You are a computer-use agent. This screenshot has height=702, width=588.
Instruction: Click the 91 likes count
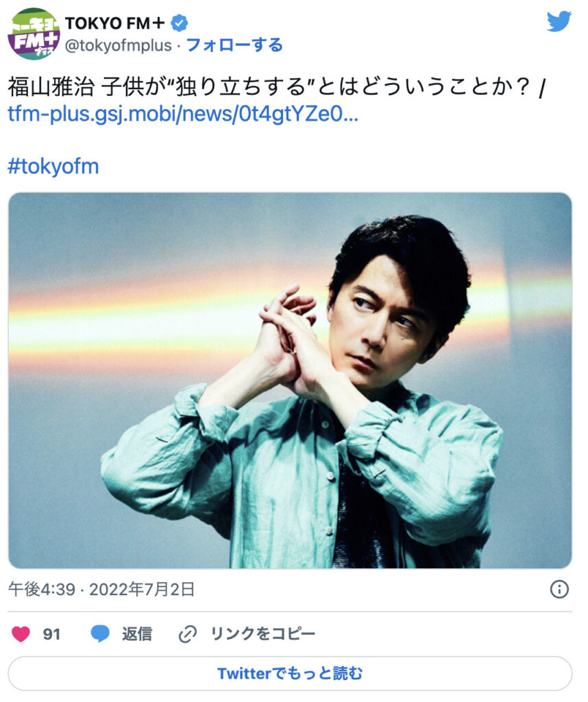pos(51,634)
